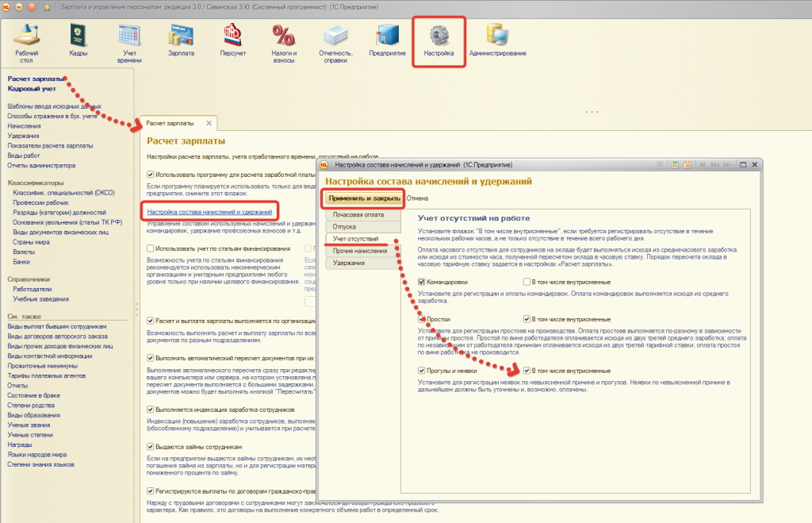Viewport: 812px width, 523px height.
Task: Open Профессии рабочих classifier
Action: click(x=41, y=202)
